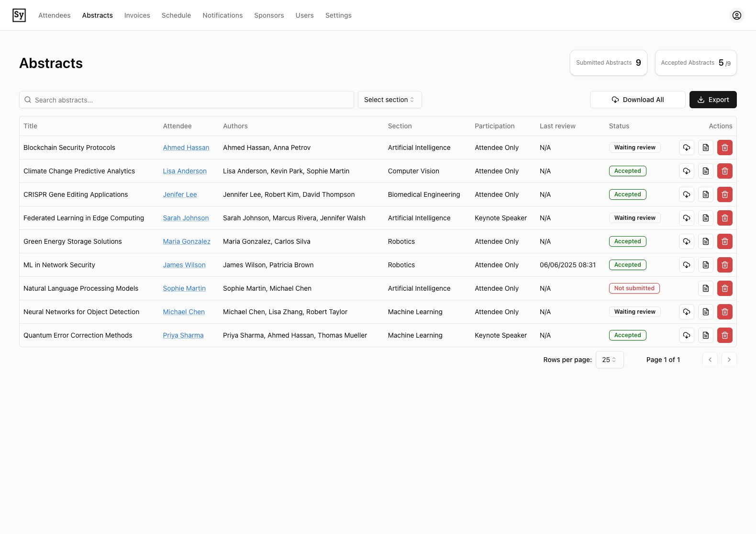The width and height of the screenshot is (756, 534).
Task: Download the Quantum Error Correction Methods abstract
Action: 686,335
